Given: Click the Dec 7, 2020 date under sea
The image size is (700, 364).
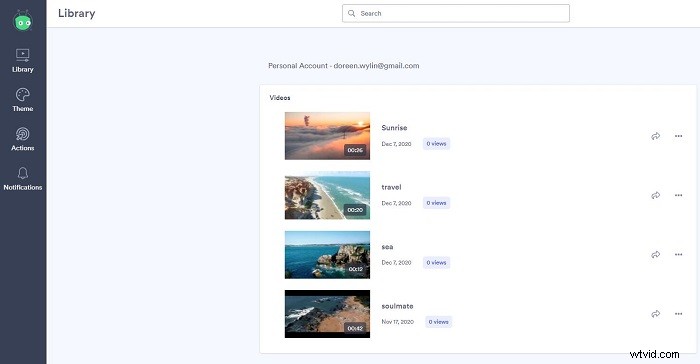Looking at the screenshot, I should [x=396, y=263].
